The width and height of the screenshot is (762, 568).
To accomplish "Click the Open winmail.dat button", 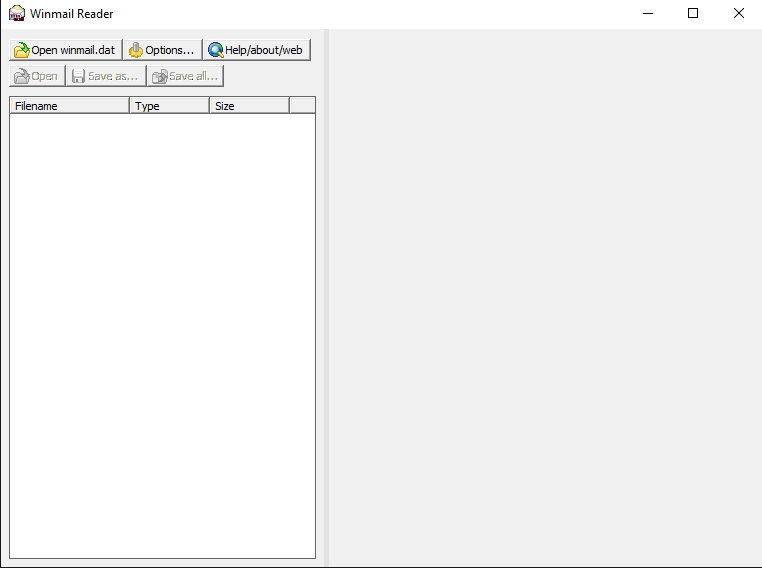I will click(66, 50).
